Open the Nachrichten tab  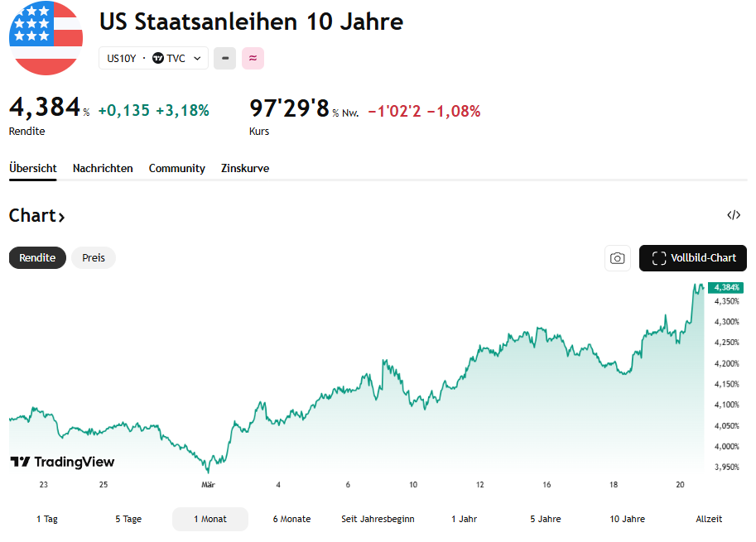[103, 168]
